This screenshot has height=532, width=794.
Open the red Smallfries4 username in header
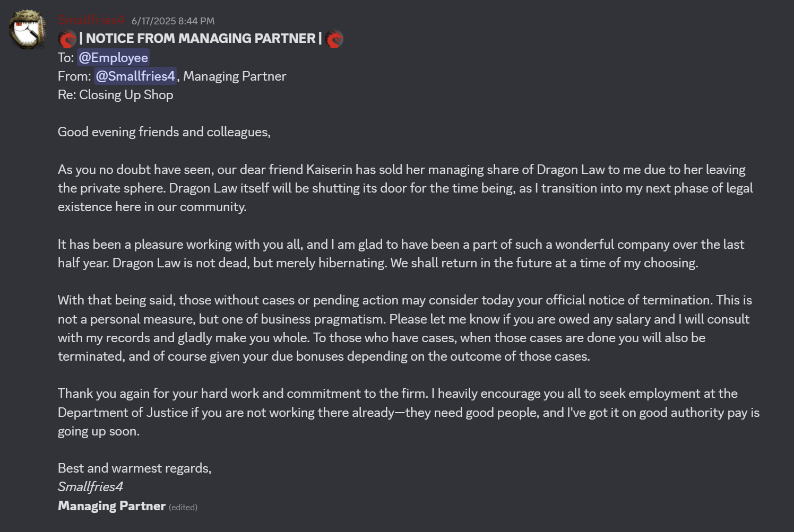click(91, 20)
